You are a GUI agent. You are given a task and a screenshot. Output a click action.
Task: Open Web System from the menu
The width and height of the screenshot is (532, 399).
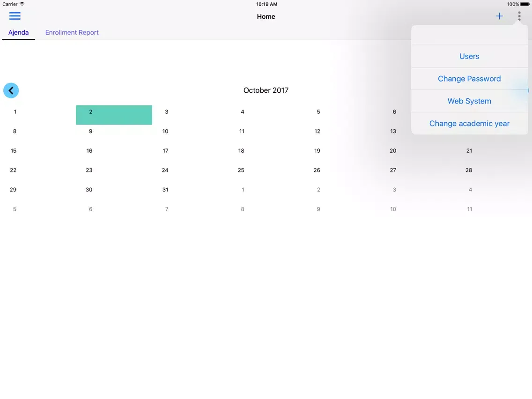click(469, 101)
